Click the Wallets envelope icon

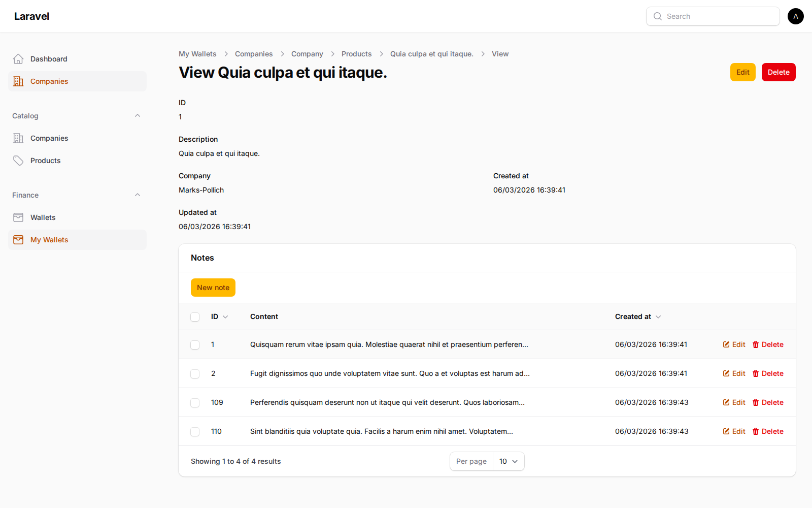point(18,217)
